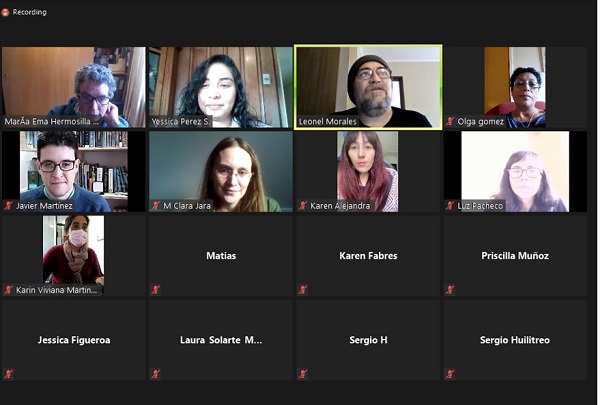Click the Matias participant name
Image resolution: width=600 pixels, height=405 pixels.
pos(221,256)
